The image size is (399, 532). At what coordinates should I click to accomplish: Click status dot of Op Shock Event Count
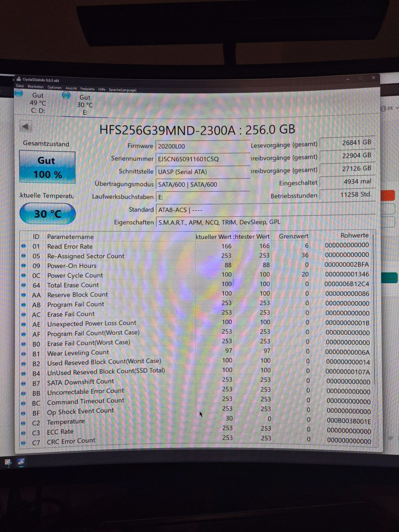click(x=23, y=413)
